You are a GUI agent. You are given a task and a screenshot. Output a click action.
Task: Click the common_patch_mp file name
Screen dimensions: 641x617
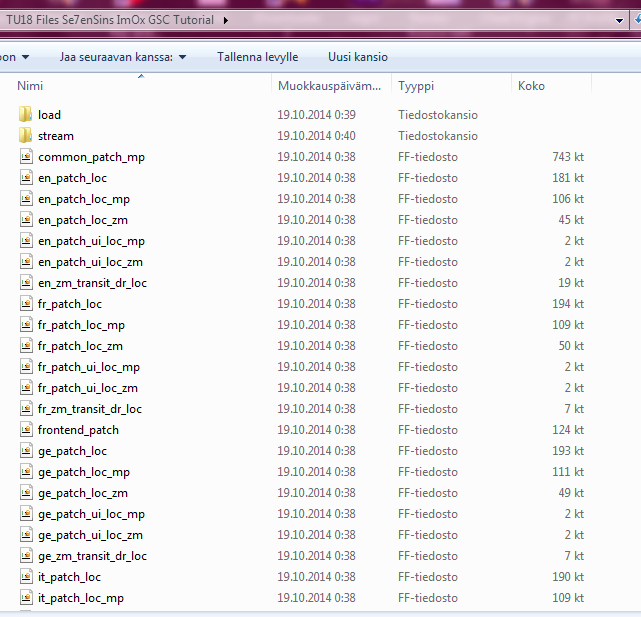[x=91, y=157]
